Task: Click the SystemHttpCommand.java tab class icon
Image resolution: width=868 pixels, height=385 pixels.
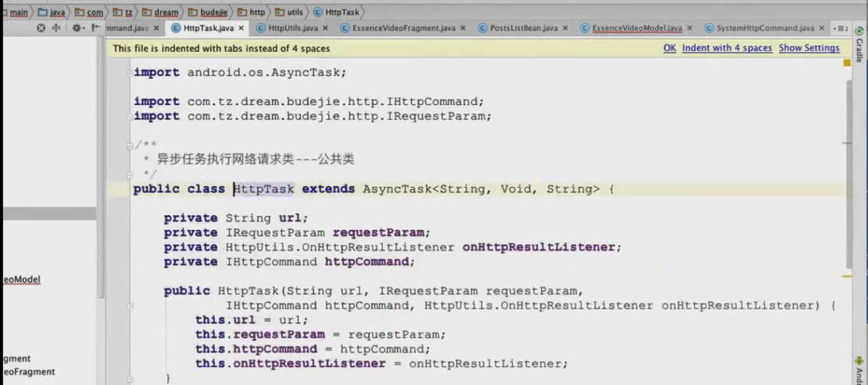Action: pyautogui.click(x=709, y=28)
